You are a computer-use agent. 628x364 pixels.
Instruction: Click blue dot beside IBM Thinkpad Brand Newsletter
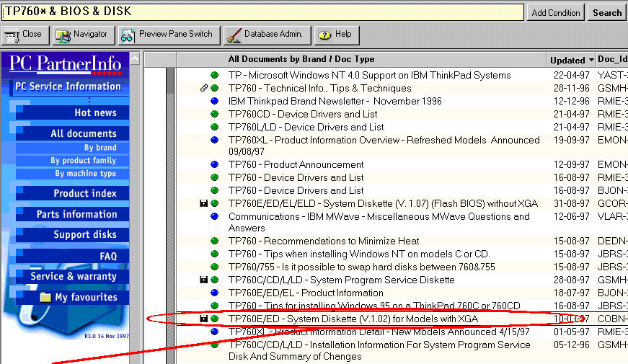(215, 102)
